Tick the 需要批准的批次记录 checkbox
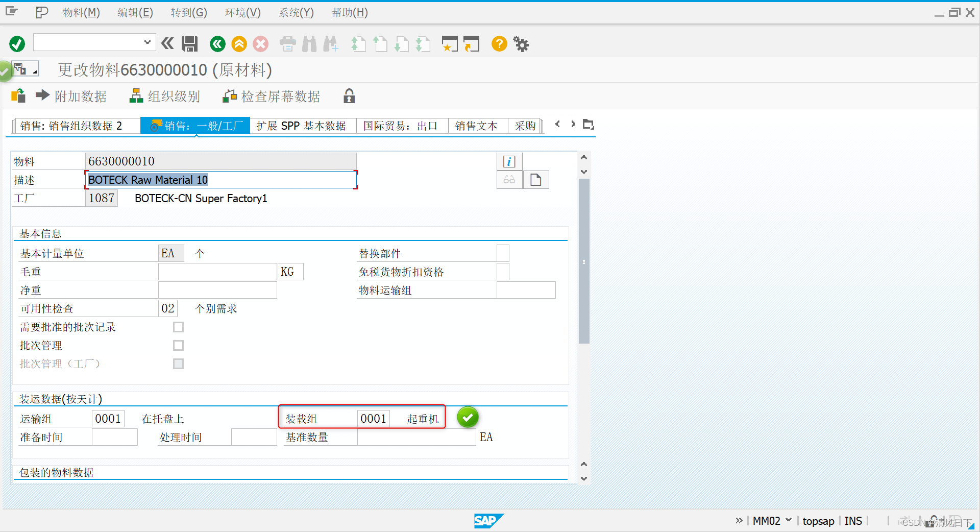The image size is (980, 532). click(178, 327)
